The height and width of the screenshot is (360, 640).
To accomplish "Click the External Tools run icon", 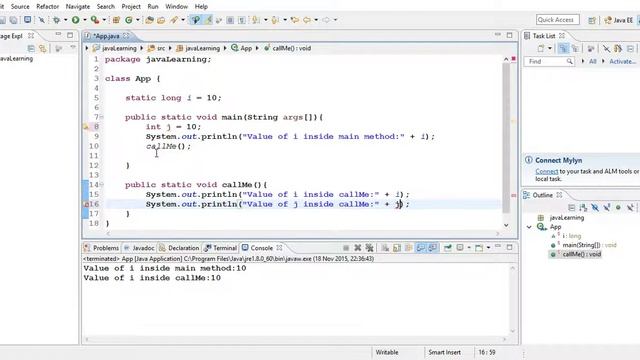I will pos(95,20).
